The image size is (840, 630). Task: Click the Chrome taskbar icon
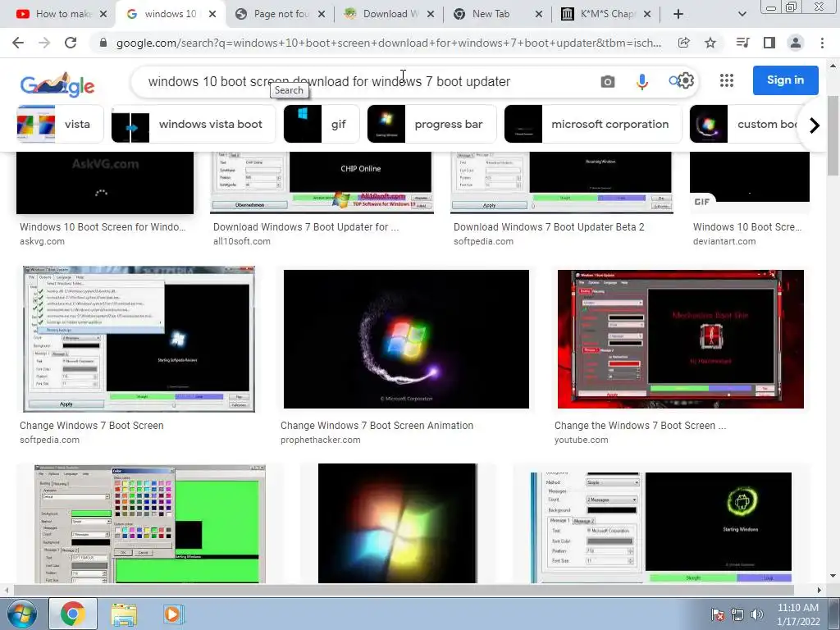pyautogui.click(x=73, y=614)
